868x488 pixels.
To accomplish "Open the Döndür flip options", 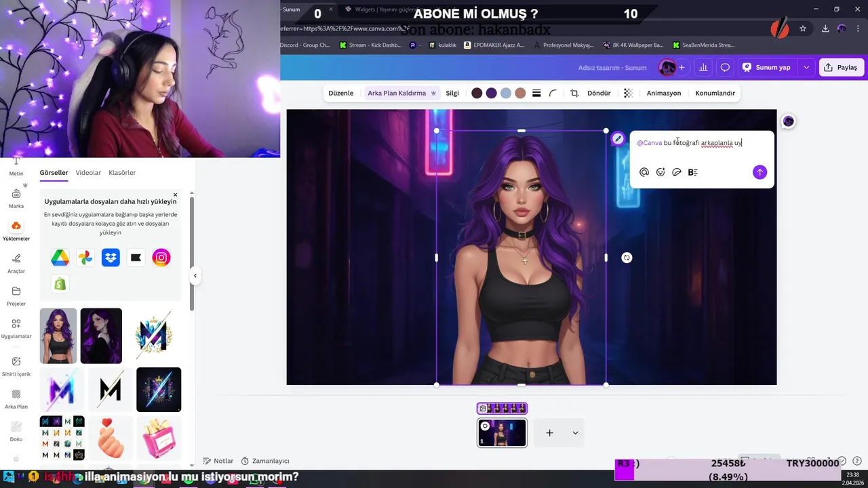I will click(599, 94).
